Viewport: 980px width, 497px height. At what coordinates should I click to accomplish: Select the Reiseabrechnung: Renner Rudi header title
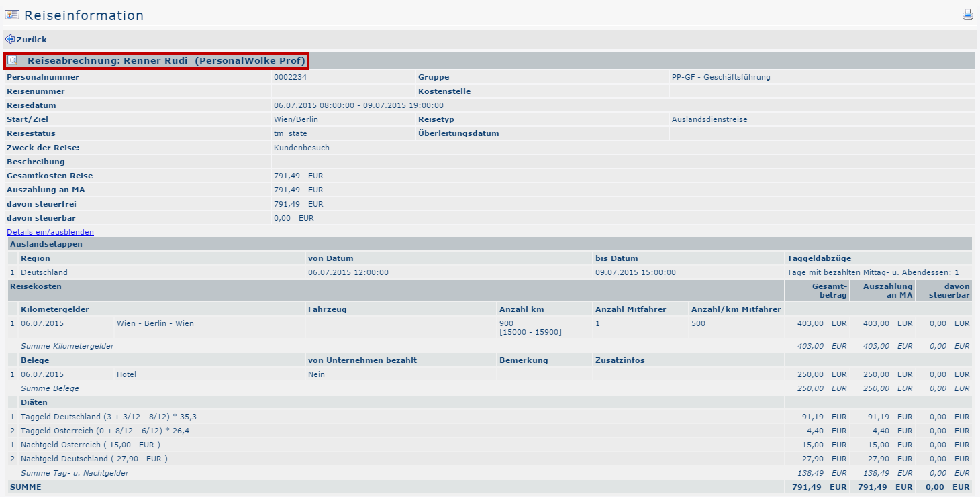point(166,61)
